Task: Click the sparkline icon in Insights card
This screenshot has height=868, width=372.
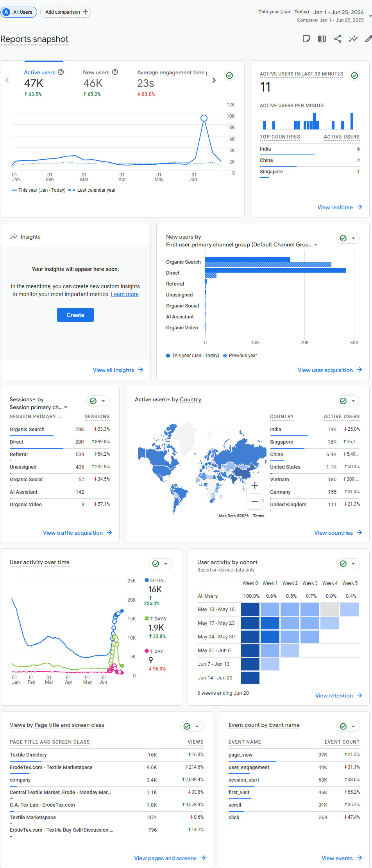Action: [x=14, y=237]
